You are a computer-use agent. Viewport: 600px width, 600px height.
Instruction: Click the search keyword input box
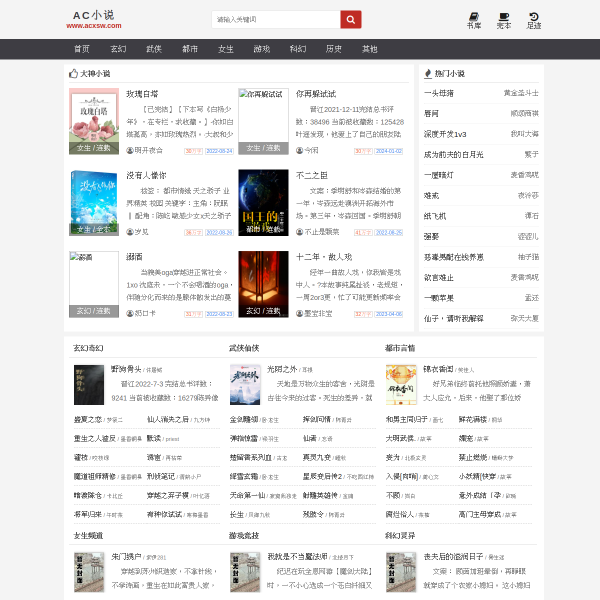coord(276,20)
